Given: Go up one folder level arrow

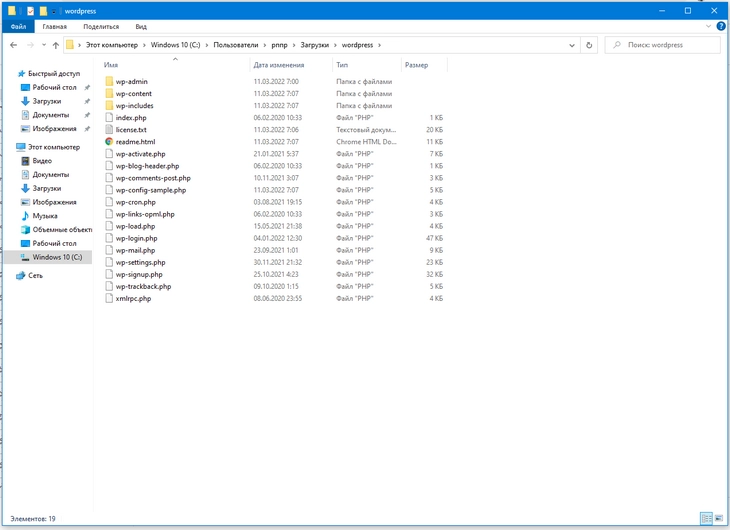Looking at the screenshot, I should point(56,45).
